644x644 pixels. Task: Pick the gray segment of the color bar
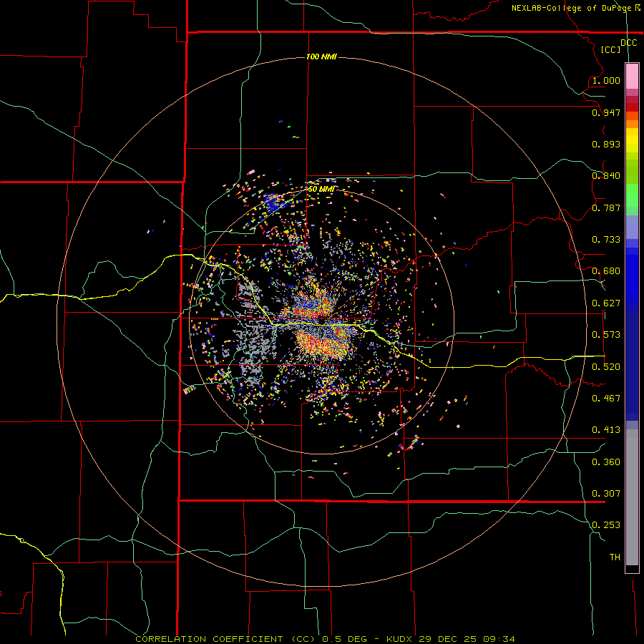point(632,497)
